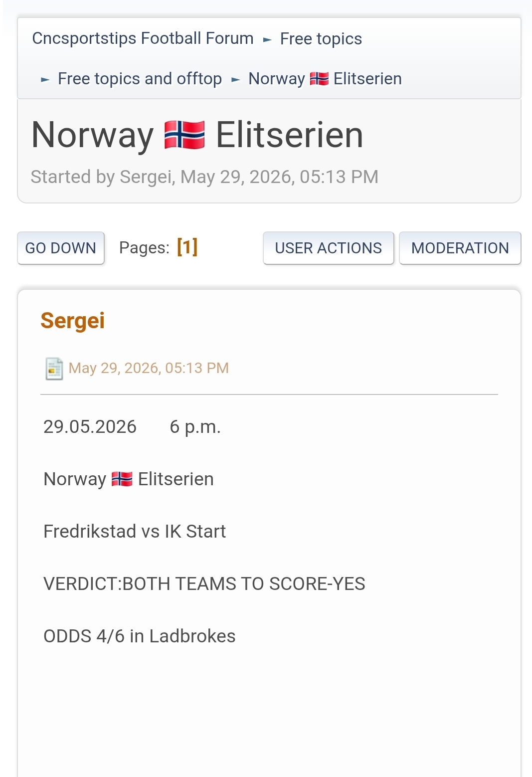Image resolution: width=532 pixels, height=777 pixels.
Task: Click the arrow before Free topics and offtop
Action: click(x=45, y=79)
